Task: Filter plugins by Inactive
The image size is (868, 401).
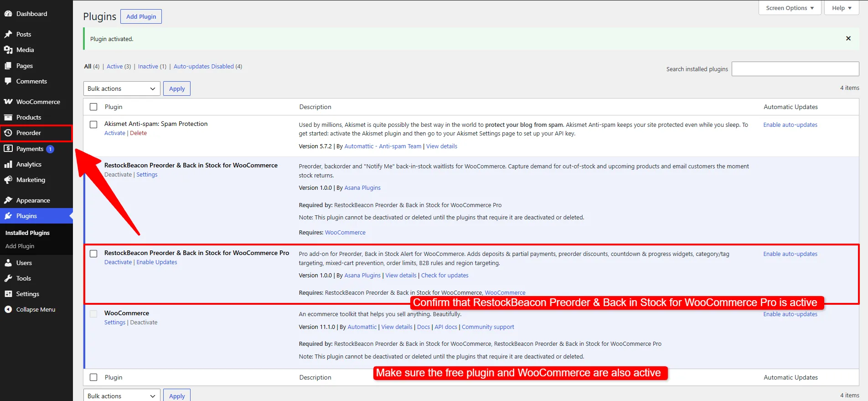Action: [148, 66]
